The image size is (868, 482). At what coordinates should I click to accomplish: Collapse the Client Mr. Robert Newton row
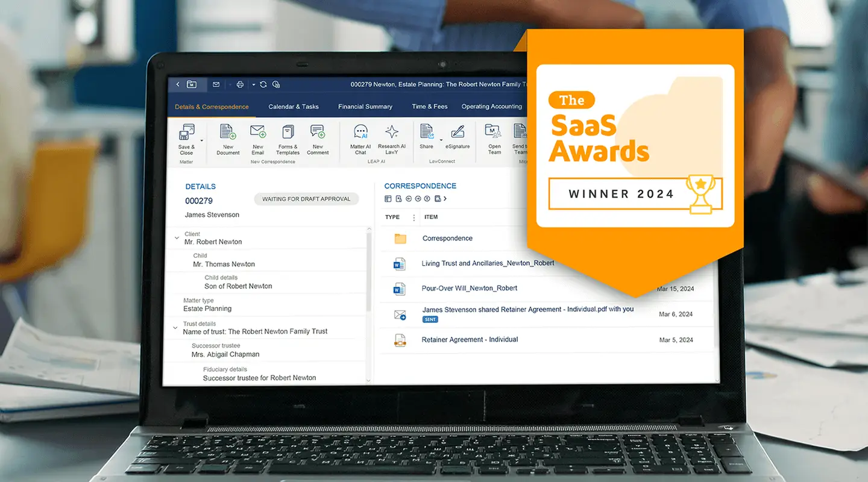coord(177,238)
